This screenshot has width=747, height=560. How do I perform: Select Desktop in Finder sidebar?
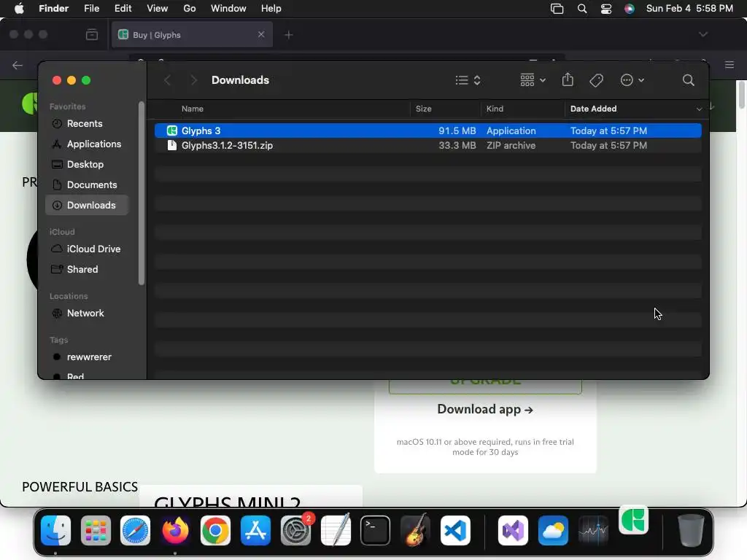pos(85,164)
